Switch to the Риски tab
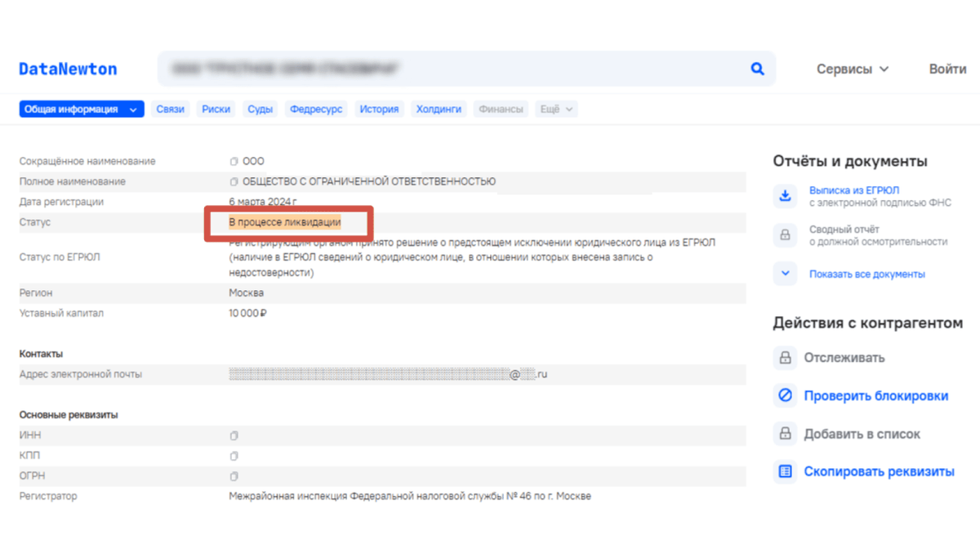 (x=216, y=109)
